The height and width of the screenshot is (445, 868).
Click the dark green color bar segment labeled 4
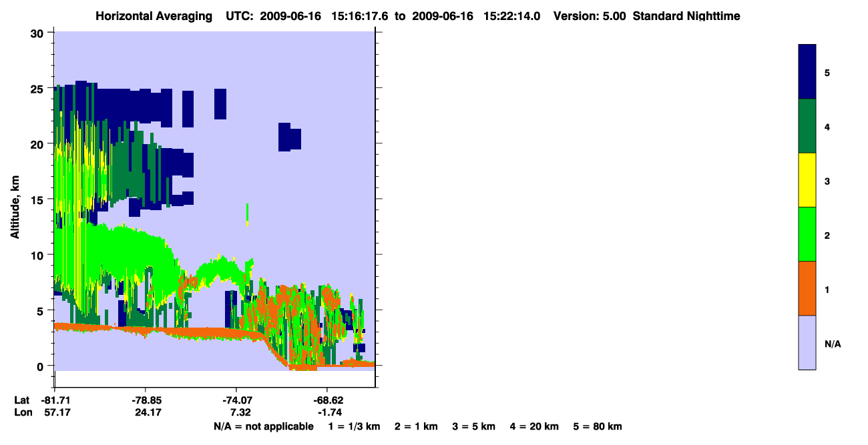click(x=807, y=126)
